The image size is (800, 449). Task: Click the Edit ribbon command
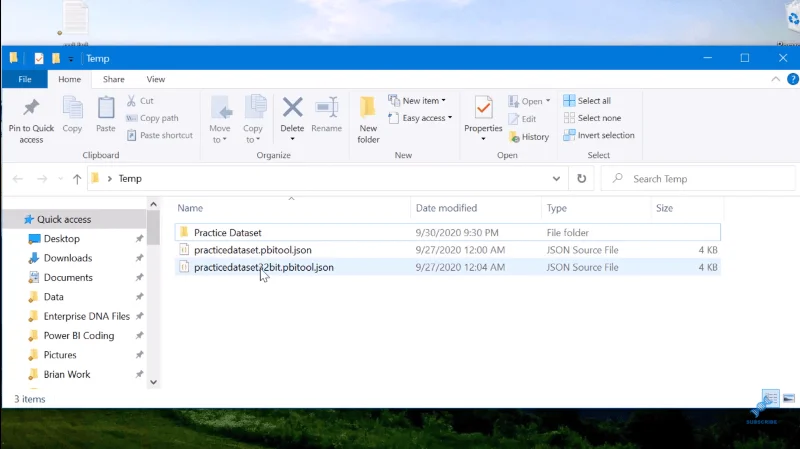pyautogui.click(x=522, y=119)
